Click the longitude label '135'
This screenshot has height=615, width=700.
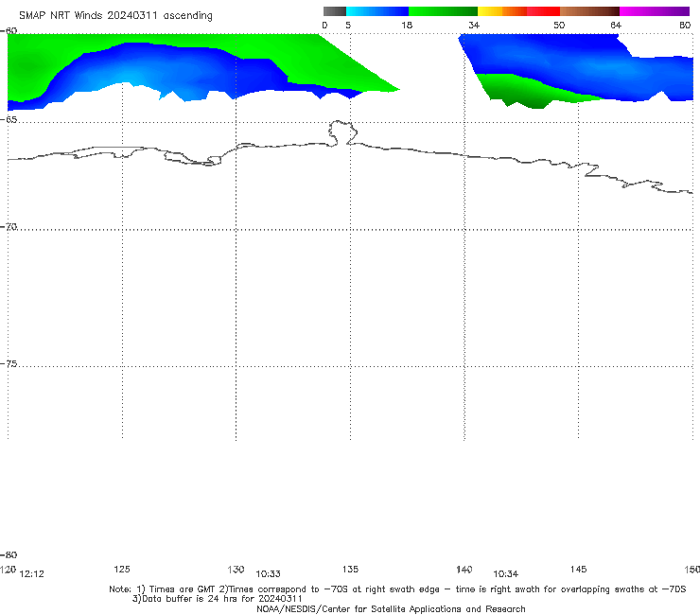point(350,569)
